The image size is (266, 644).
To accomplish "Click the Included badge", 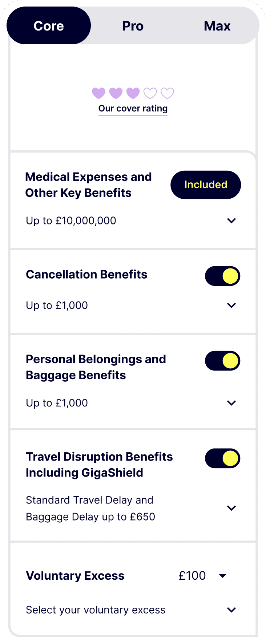I will coord(206,185).
